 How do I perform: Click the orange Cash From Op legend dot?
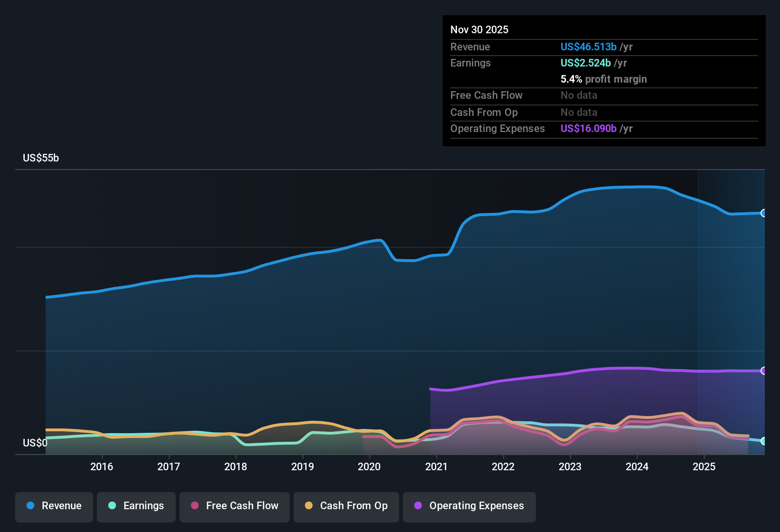[309, 506]
